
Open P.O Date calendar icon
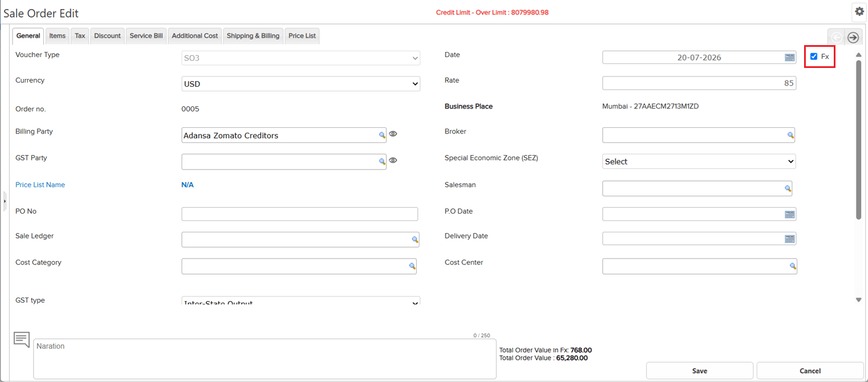790,214
